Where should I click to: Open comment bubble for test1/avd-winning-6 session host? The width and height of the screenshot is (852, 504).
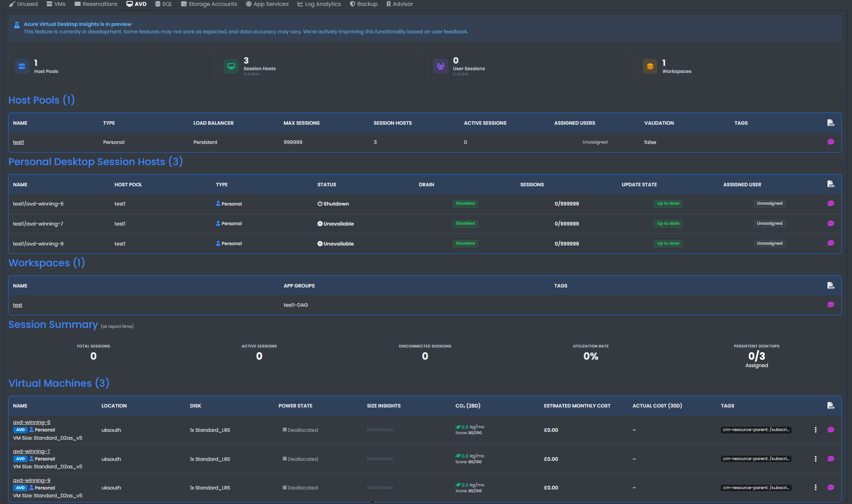[831, 204]
